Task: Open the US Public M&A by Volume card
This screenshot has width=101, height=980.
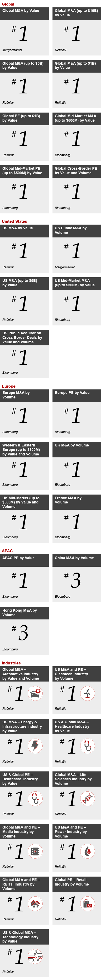Action: [77, 248]
